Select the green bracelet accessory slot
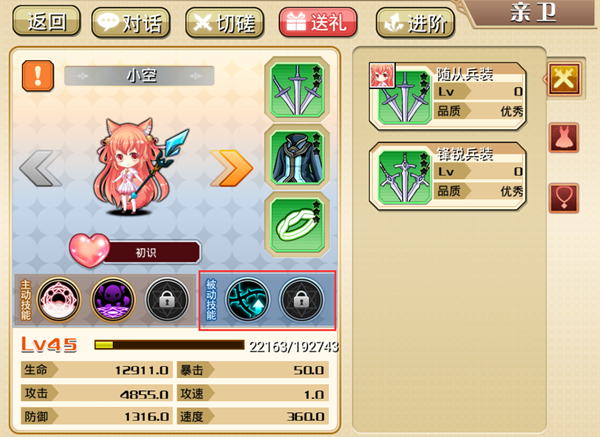600x437 pixels. point(297,225)
